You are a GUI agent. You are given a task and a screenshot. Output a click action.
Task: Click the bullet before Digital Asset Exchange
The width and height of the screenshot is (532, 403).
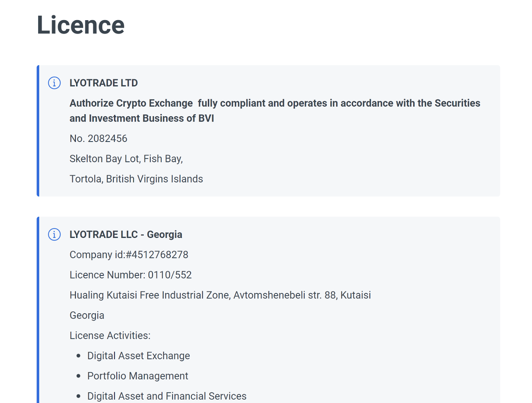(x=78, y=356)
